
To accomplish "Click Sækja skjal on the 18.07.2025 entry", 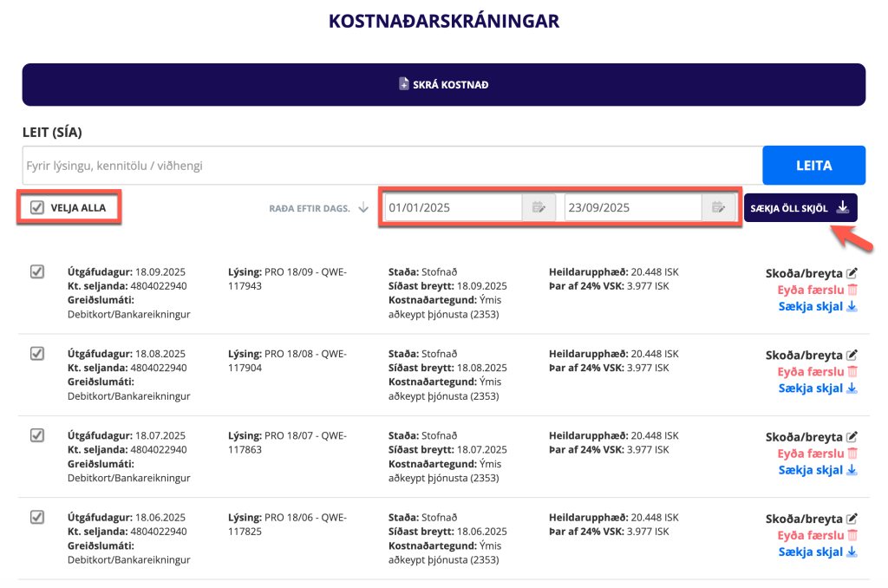I will tap(811, 470).
